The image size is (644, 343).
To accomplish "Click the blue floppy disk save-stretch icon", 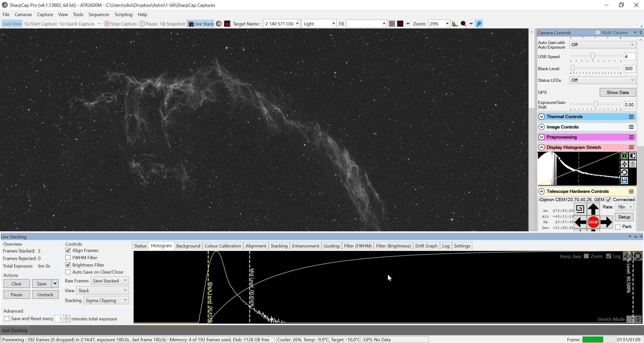I will (x=624, y=180).
